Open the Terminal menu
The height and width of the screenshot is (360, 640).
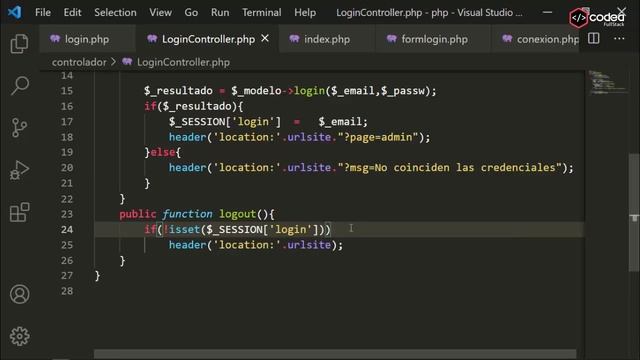[261, 13]
